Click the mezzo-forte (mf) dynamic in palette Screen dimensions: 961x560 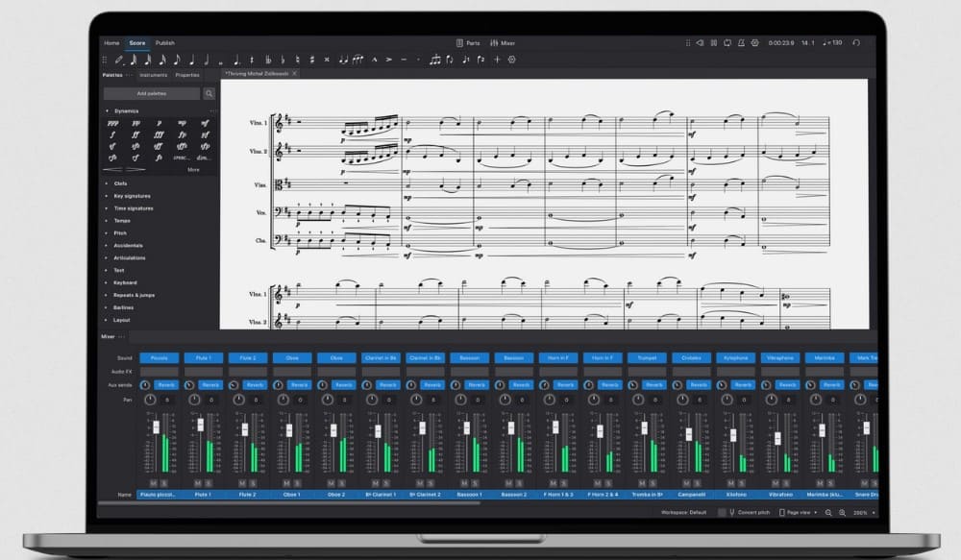tap(206, 123)
